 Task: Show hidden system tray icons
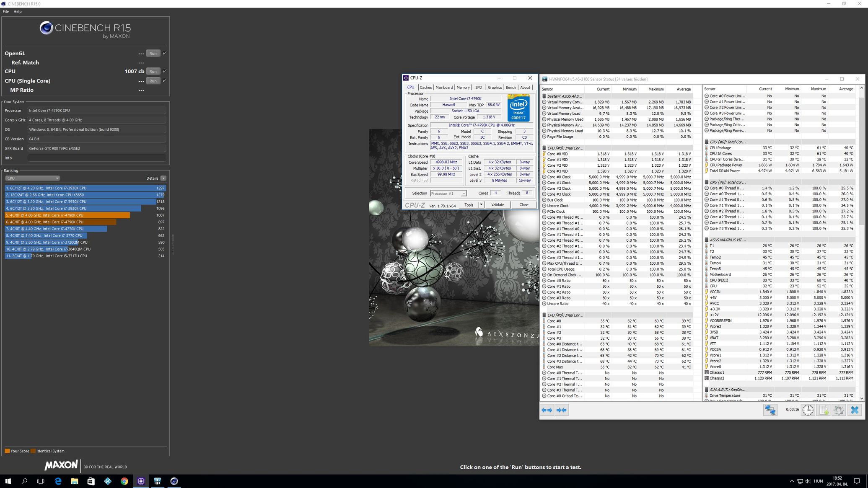click(x=792, y=481)
